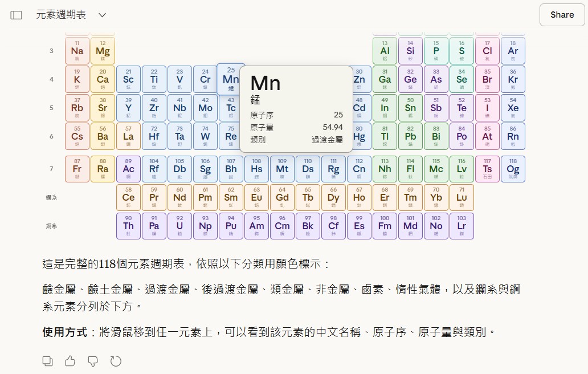This screenshot has width=588, height=374.
Task: Click the lawrencium Lr element tile
Action: click(462, 226)
